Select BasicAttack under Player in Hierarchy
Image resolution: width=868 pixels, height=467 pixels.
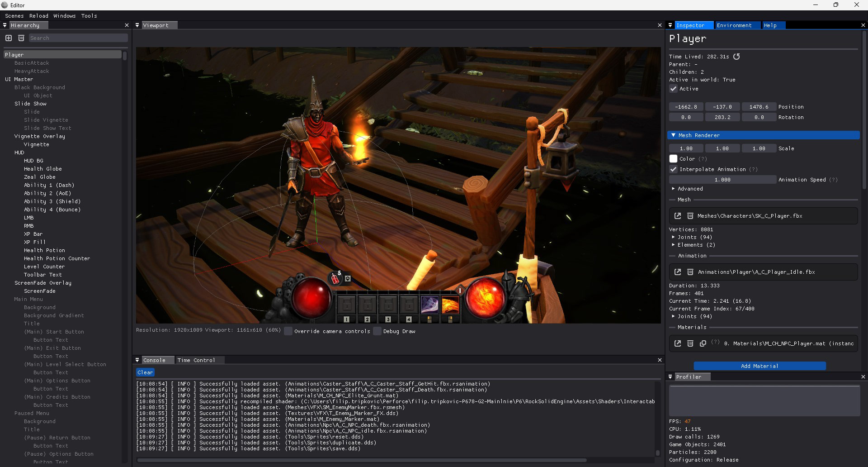(32, 63)
